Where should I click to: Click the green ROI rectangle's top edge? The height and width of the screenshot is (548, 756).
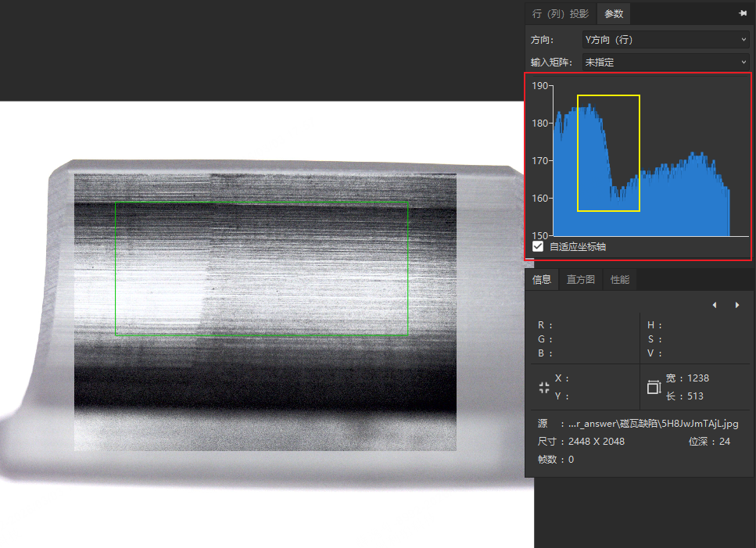tap(262, 202)
